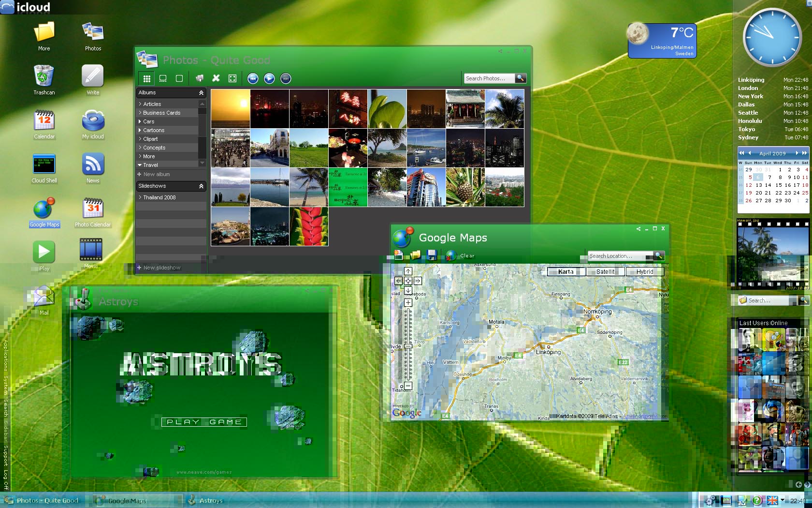Click the Google Maps zoom slider handle
Viewport: 812px width, 508px height.
pos(408,346)
